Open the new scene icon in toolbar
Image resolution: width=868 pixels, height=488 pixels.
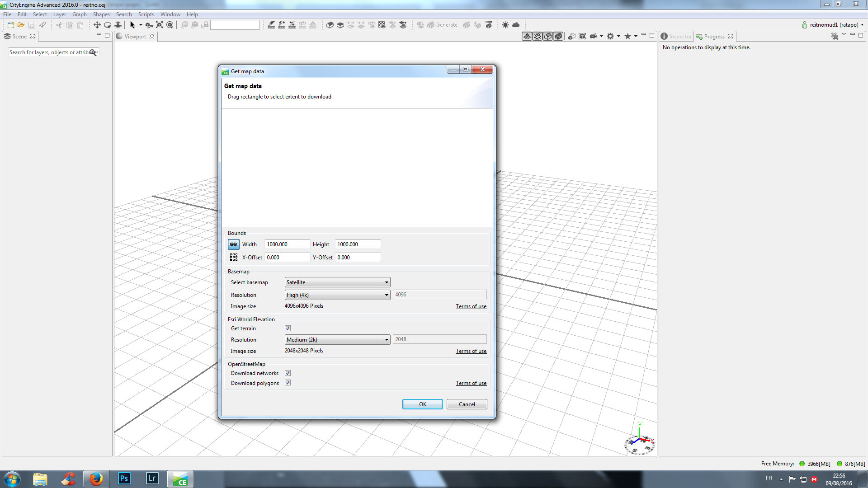pyautogui.click(x=11, y=25)
